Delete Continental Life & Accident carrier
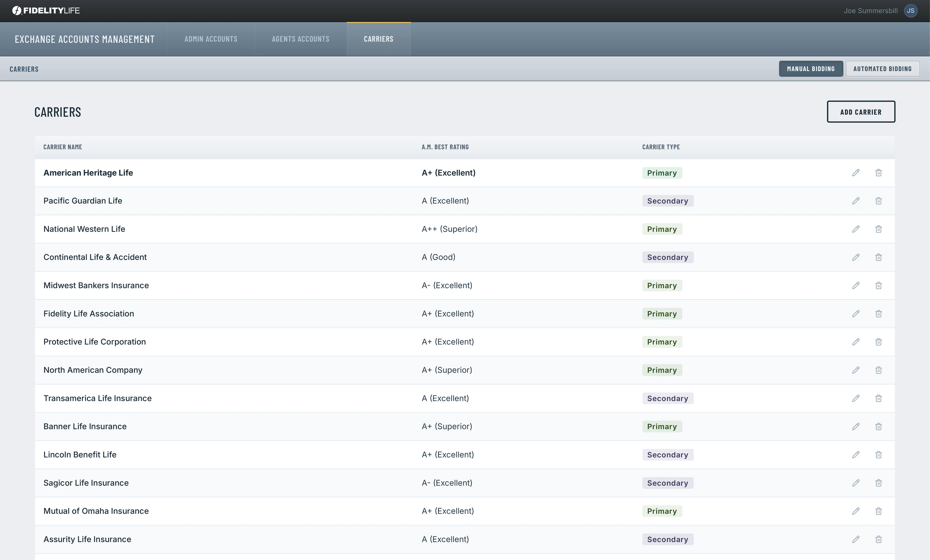 coord(878,257)
